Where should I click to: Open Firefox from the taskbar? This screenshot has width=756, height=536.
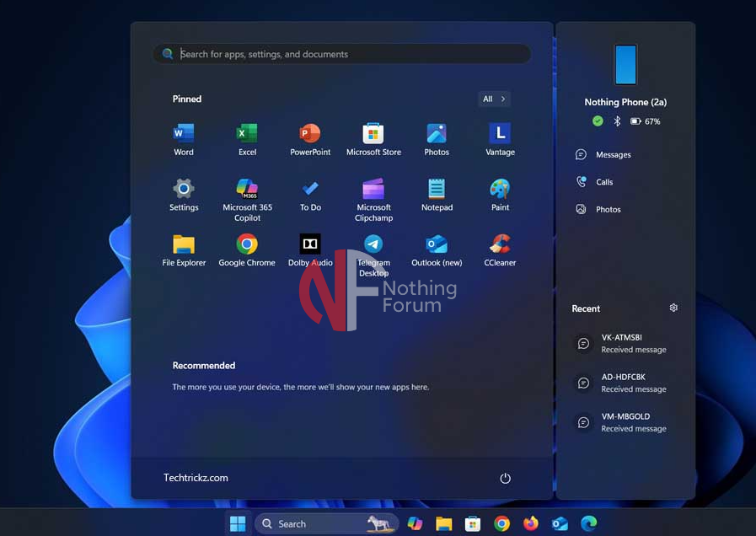(x=531, y=523)
